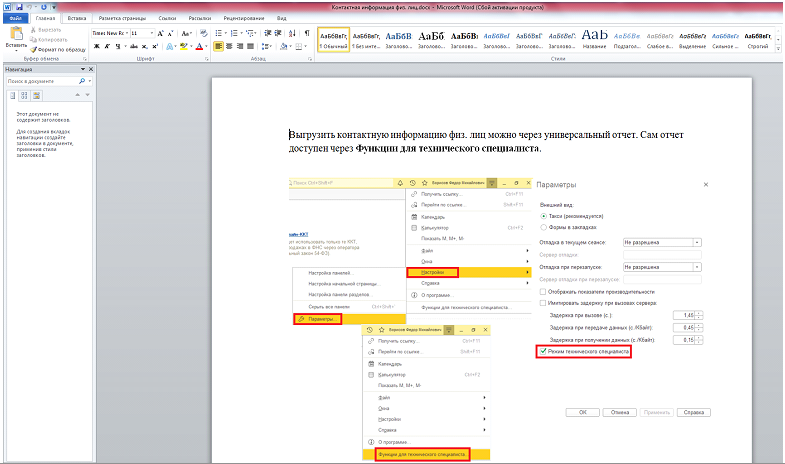Image resolution: width=785 pixels, height=464 pixels.
Task: Click the clear formatting eraser icon
Action: [x=203, y=34]
